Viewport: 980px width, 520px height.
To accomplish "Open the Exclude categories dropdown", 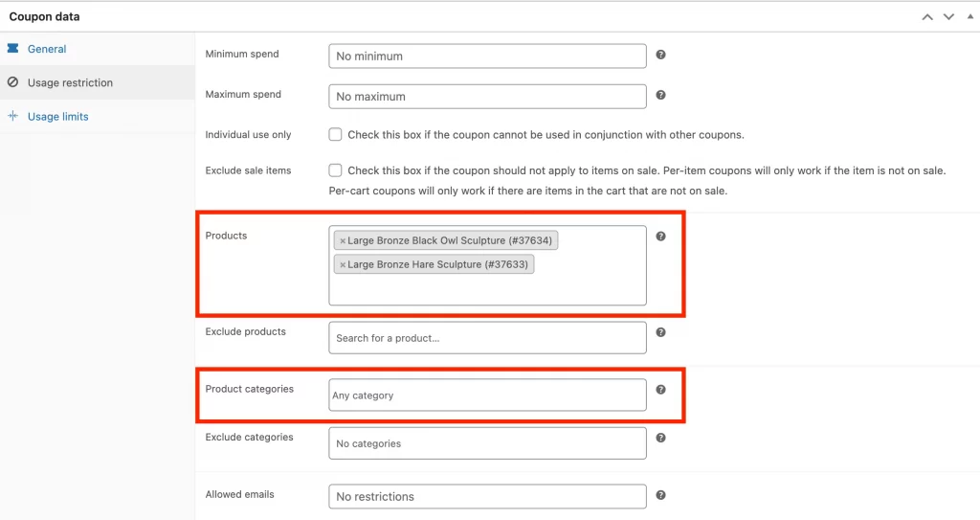I will pos(487,443).
